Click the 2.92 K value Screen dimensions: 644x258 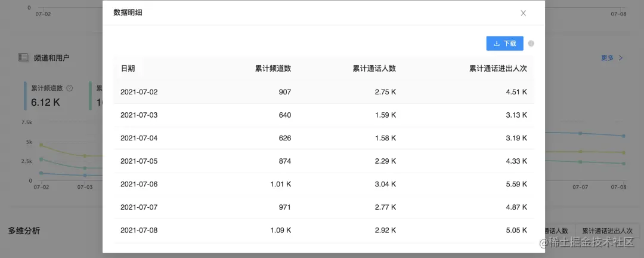click(385, 231)
